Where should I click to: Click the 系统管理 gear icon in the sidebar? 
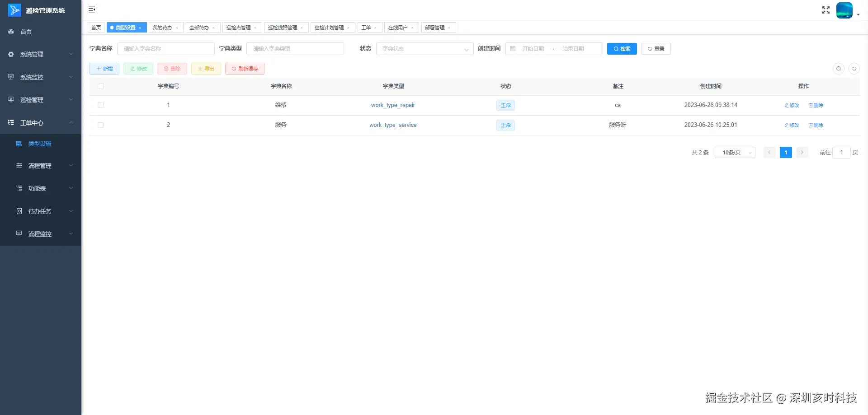[x=11, y=54]
